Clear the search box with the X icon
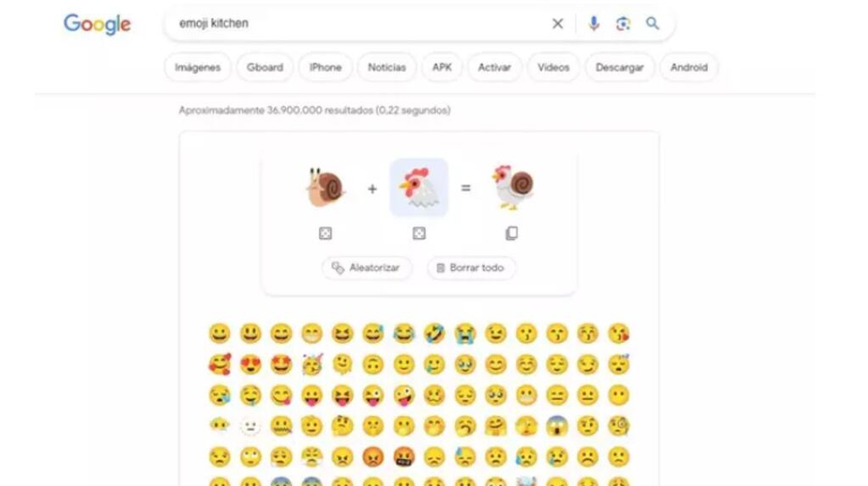 [557, 23]
